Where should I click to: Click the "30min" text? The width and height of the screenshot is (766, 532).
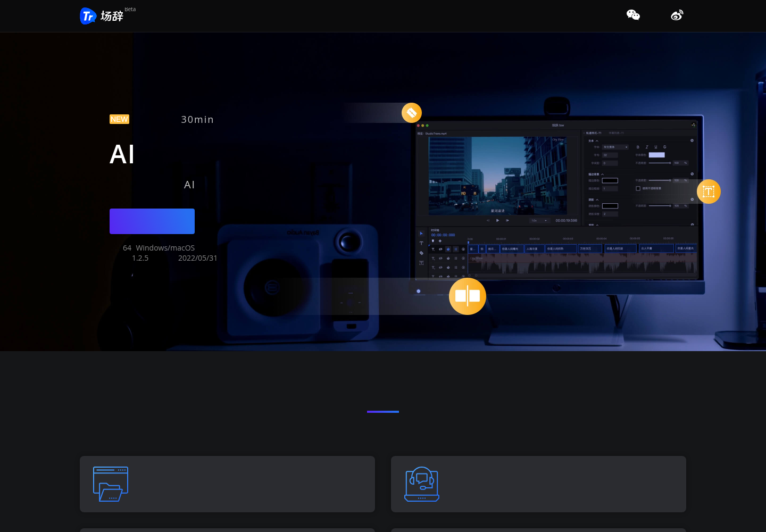(x=197, y=120)
